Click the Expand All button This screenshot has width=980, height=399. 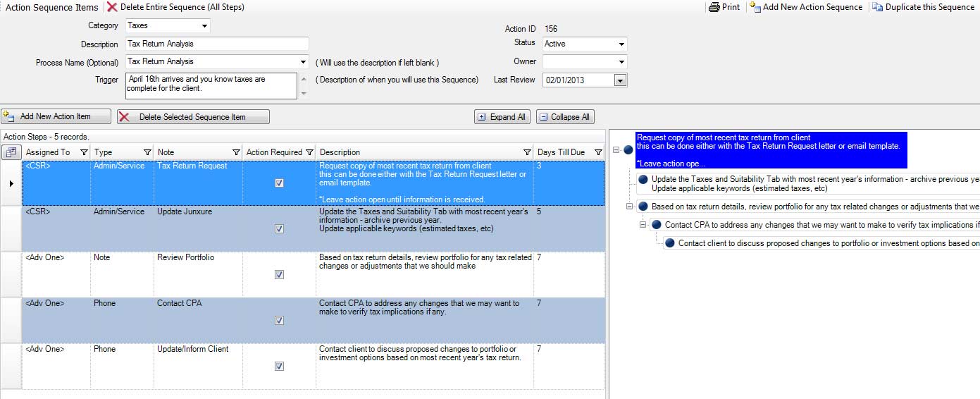[x=502, y=116]
